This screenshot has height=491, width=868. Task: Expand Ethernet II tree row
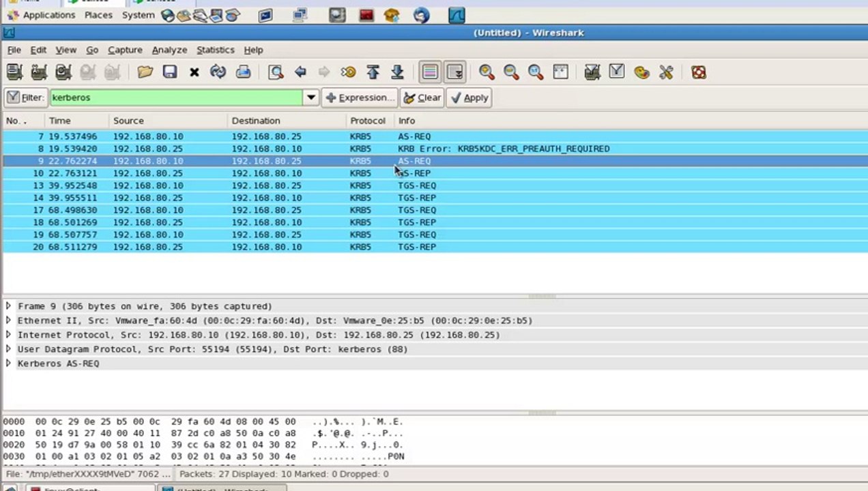[8, 321]
